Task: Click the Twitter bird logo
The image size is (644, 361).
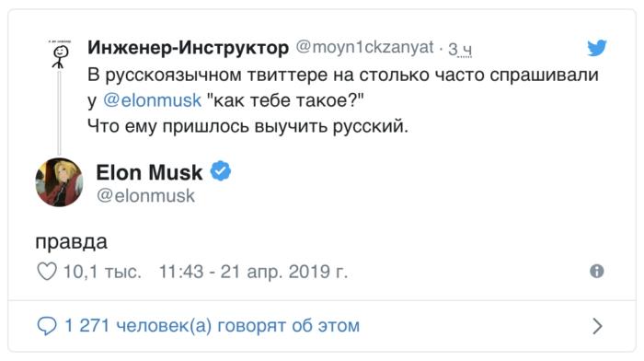Action: click(x=597, y=48)
